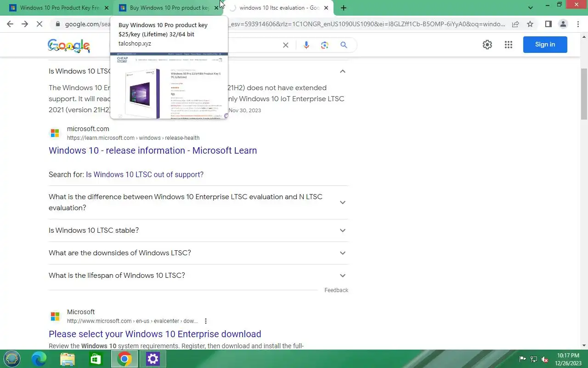Sign in to Google
Screen dimensions: 588x368
[x=545, y=45]
